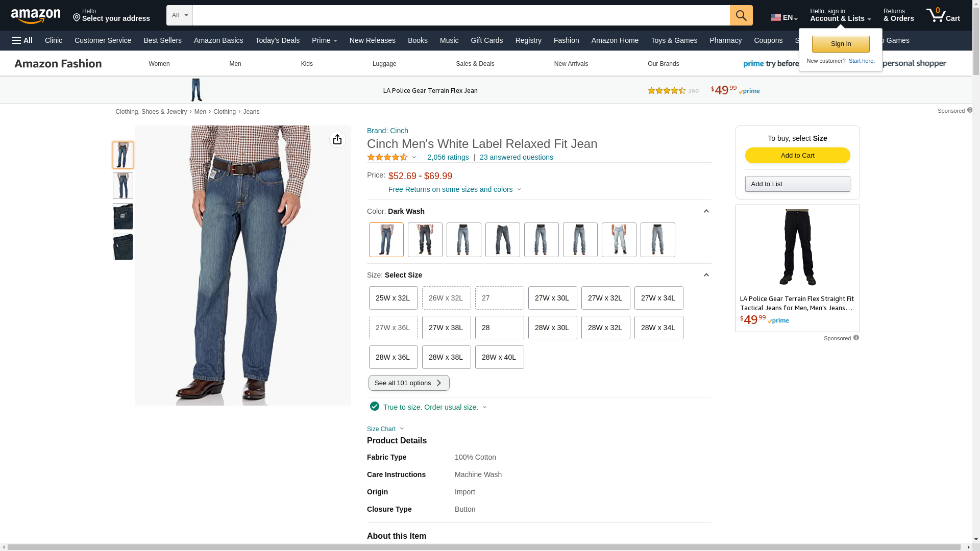The height and width of the screenshot is (551, 980).
Task: Open Today's Deals in navigation
Action: click(x=277, y=40)
